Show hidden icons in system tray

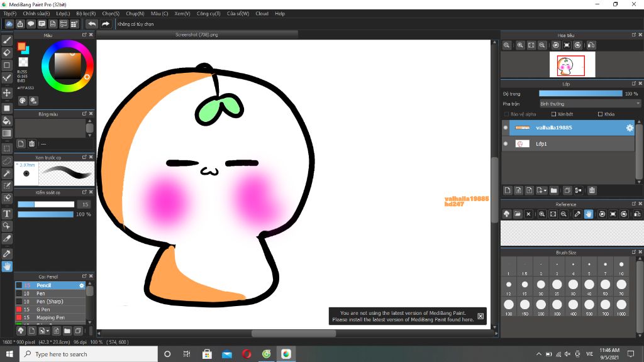(x=539, y=354)
